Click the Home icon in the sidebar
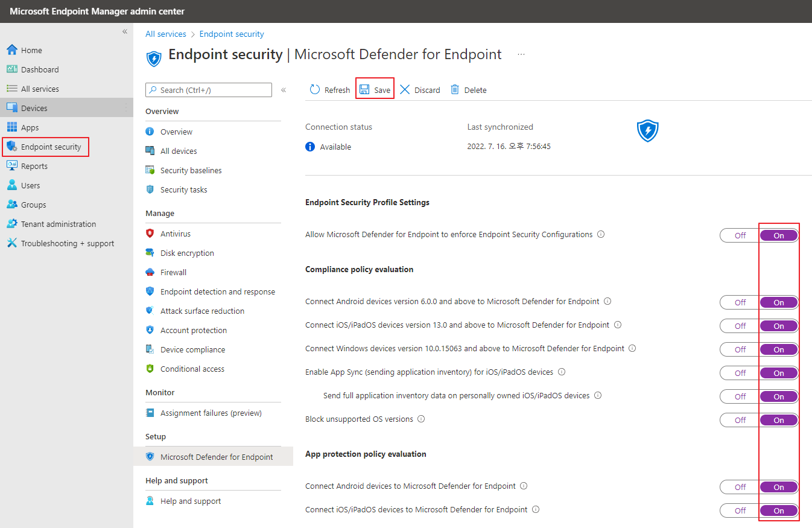This screenshot has height=528, width=812. click(11, 50)
